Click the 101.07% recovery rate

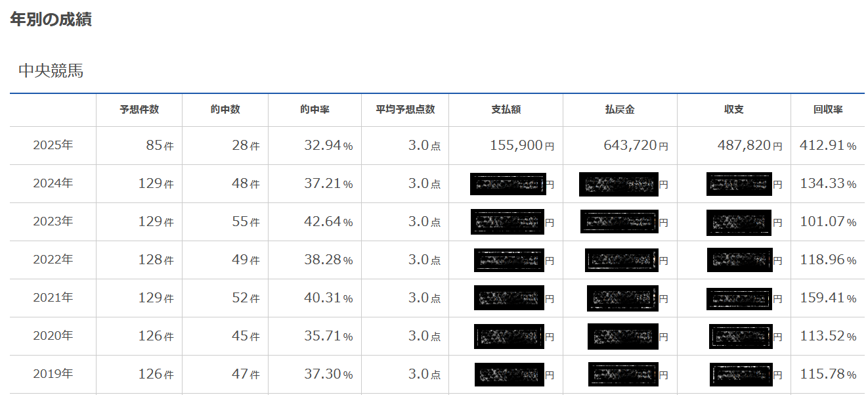click(x=828, y=221)
